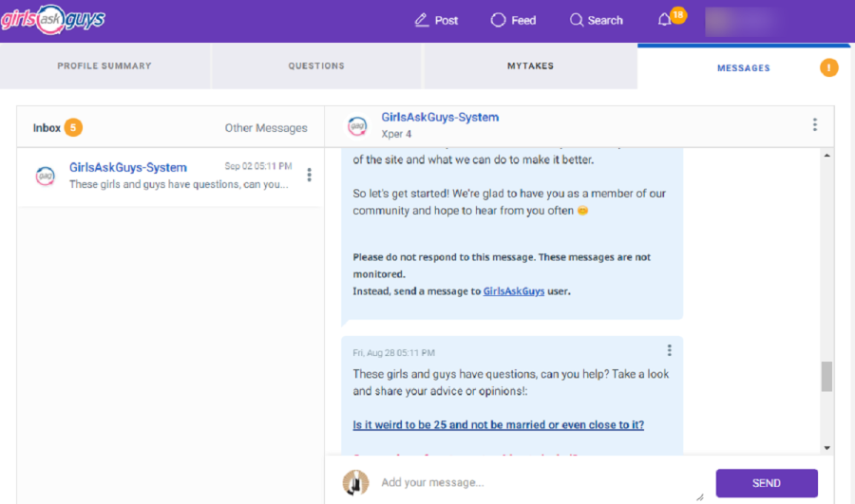Open the blurred user profile menu

(743, 22)
